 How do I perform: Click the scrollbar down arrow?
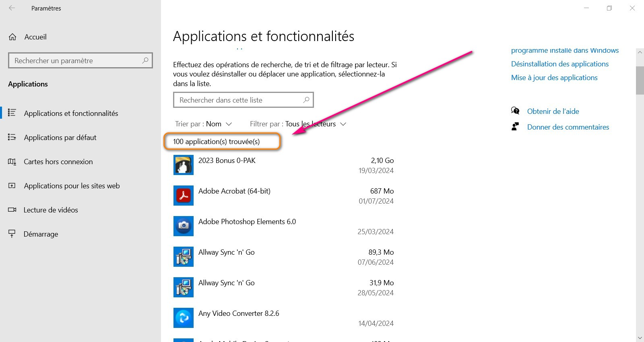pos(640,338)
